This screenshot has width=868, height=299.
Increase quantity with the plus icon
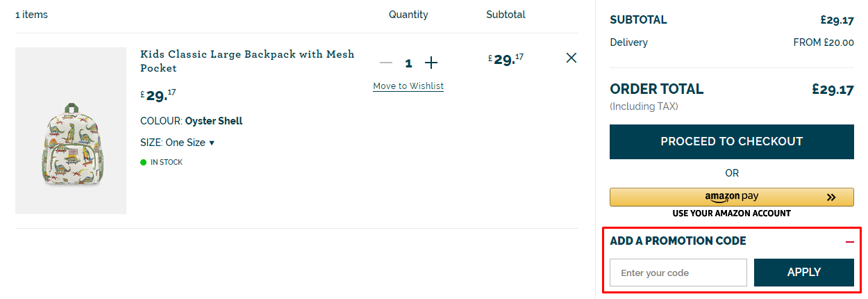[x=431, y=63]
